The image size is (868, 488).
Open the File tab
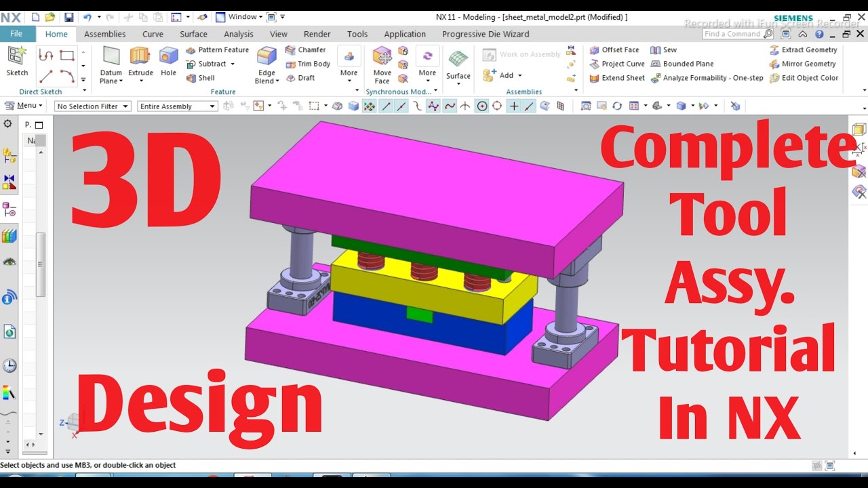click(16, 33)
